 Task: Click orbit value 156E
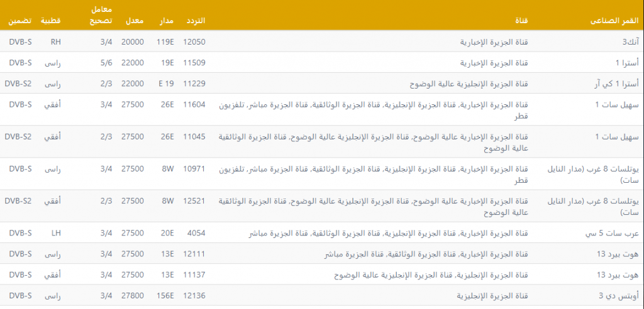click(165, 296)
